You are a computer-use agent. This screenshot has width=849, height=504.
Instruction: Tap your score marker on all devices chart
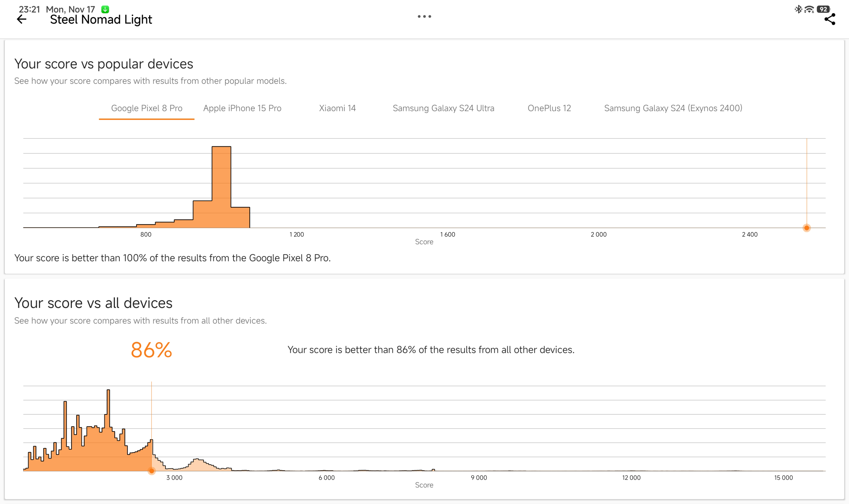tap(151, 471)
